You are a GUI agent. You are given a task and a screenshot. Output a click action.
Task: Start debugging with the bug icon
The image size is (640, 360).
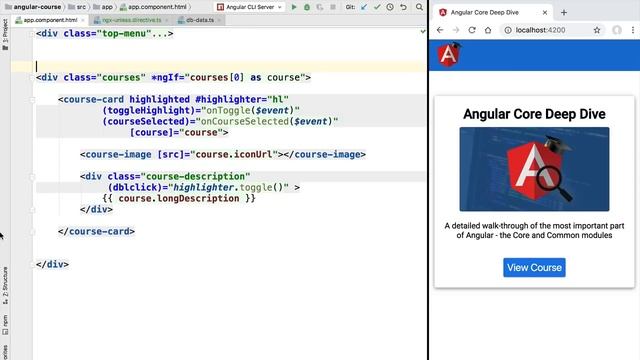point(307,7)
